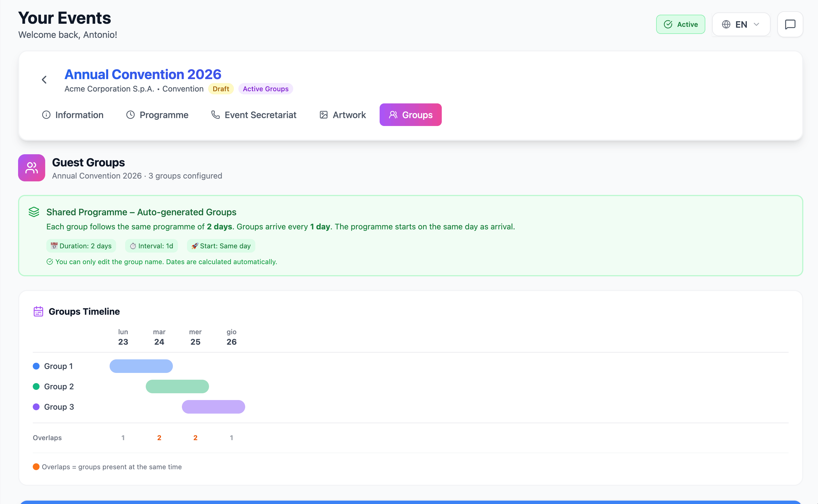Viewport: 818px width, 504px height.
Task: Open the EN language dropdown
Action: pos(741,24)
